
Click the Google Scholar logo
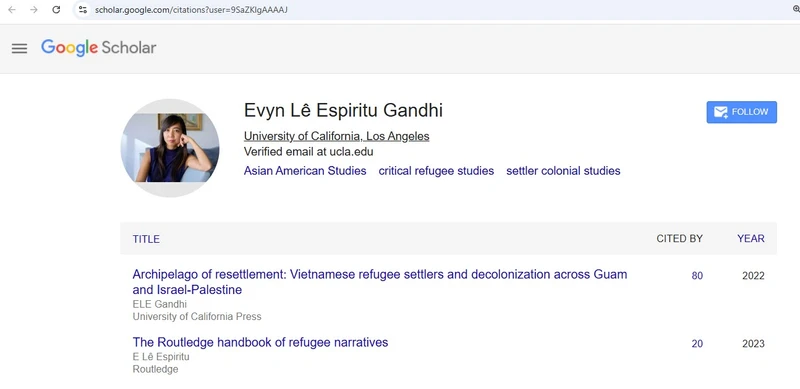(98, 48)
